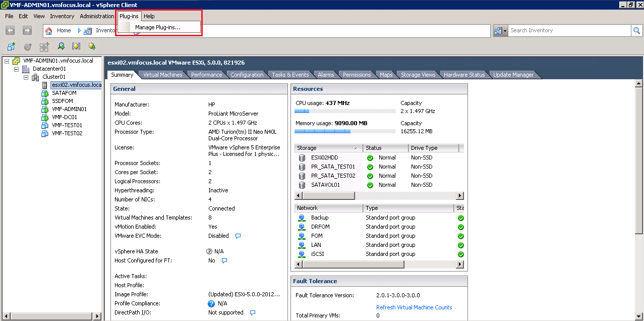Screen dimensions: 644x321
Task: Click the info bubble next to VMware EVC Mode
Action: coord(238,236)
